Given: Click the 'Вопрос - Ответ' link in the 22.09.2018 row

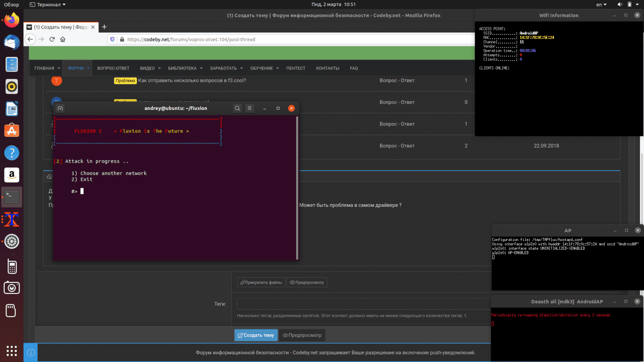Looking at the screenshot, I should tap(397, 146).
